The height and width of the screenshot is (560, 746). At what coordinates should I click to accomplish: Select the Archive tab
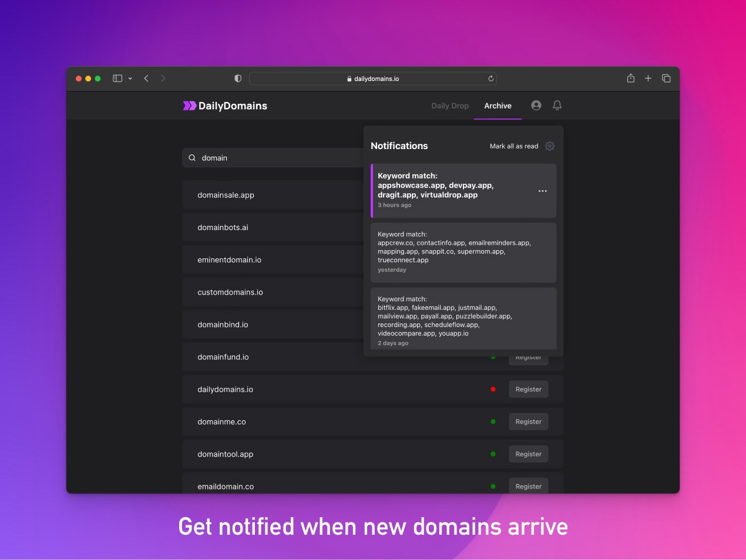tap(498, 106)
